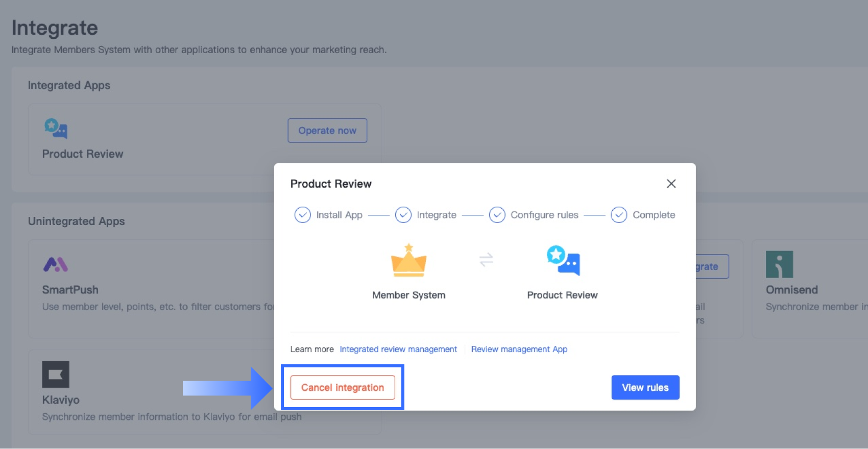Viewport: 868px width, 449px height.
Task: Open the Review management App link
Action: 519,349
